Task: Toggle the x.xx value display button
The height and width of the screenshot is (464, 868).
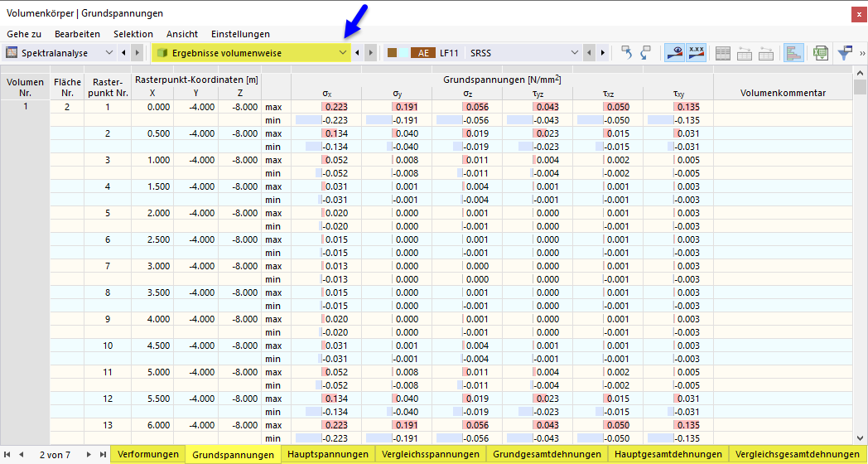Action: pos(696,53)
